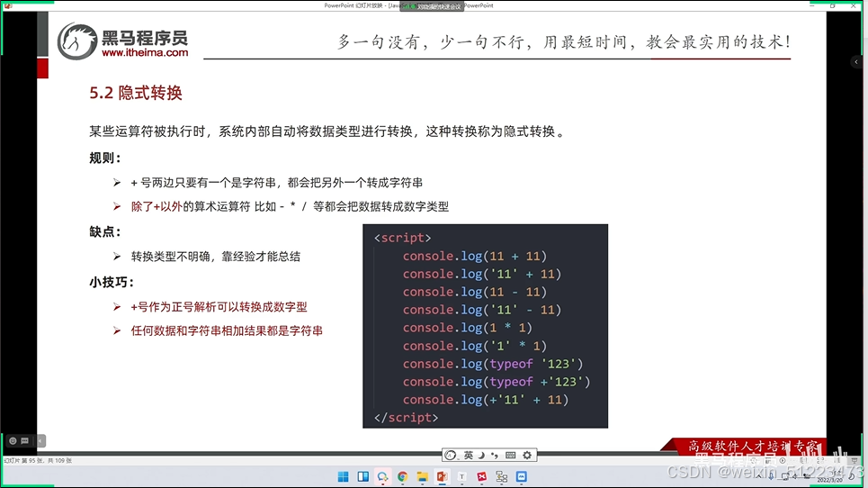This screenshot has height=488, width=868.
Task: Click the www.itheima.com link
Action: [145, 52]
